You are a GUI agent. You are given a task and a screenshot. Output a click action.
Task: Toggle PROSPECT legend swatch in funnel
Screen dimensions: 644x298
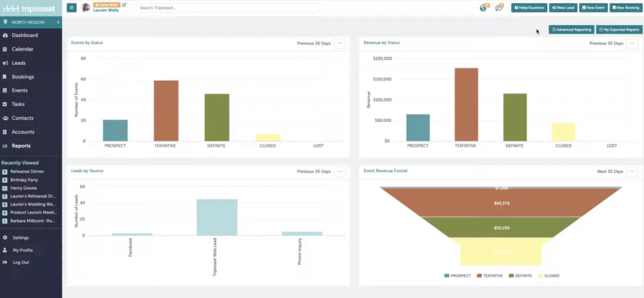coord(447,276)
